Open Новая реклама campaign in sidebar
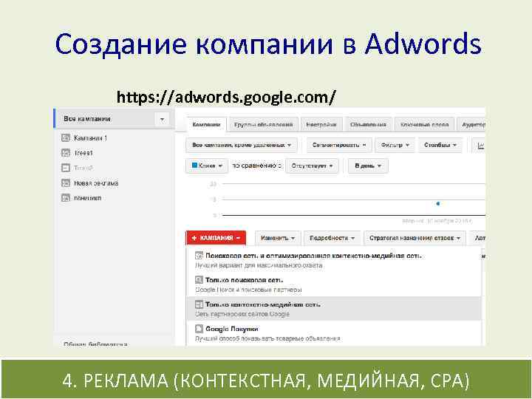 96,183
